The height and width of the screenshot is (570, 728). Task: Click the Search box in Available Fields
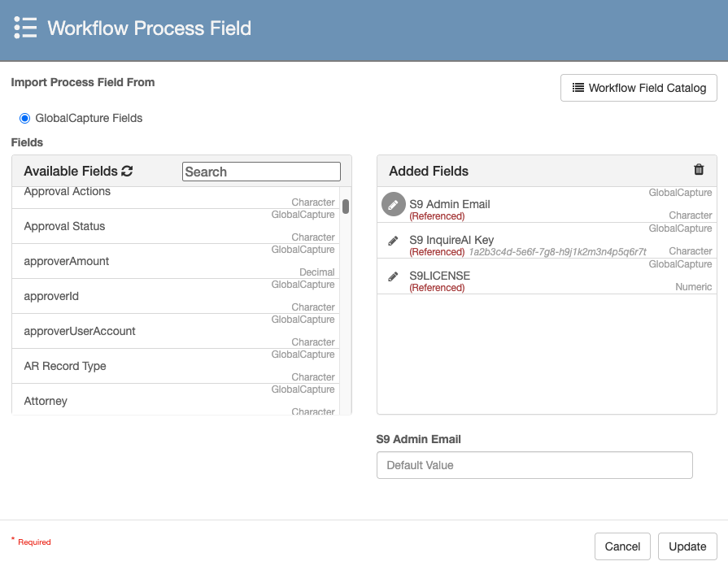tap(260, 172)
